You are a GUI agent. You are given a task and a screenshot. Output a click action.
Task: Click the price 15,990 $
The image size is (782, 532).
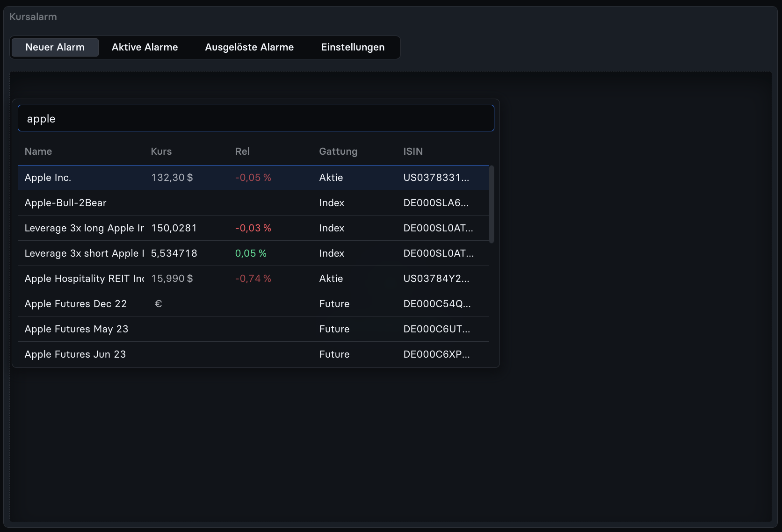(x=172, y=279)
